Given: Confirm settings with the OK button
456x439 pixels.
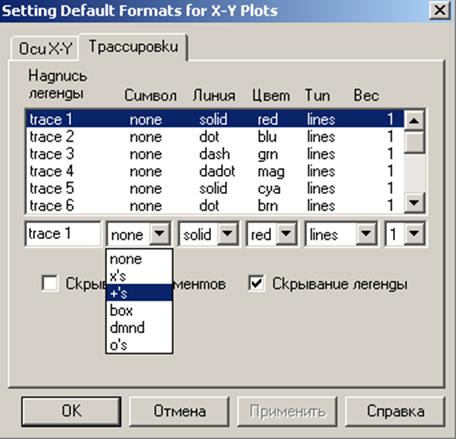Looking at the screenshot, I should (x=71, y=411).
